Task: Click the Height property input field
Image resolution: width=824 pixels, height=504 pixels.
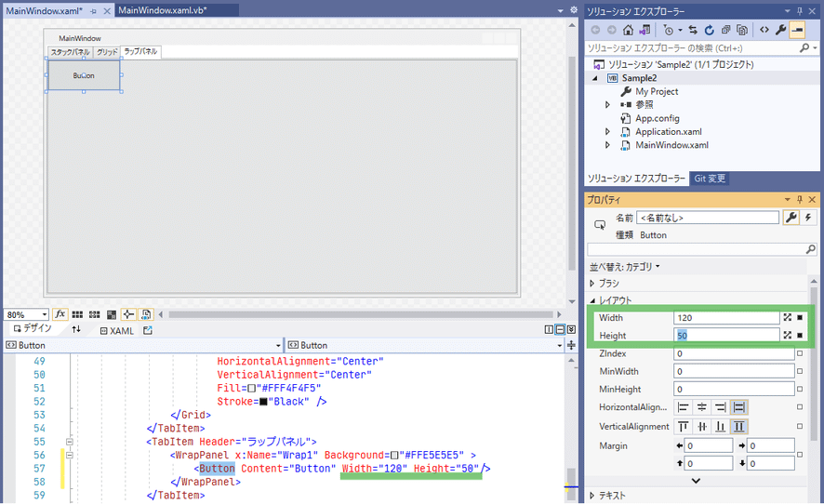Action: click(x=726, y=336)
